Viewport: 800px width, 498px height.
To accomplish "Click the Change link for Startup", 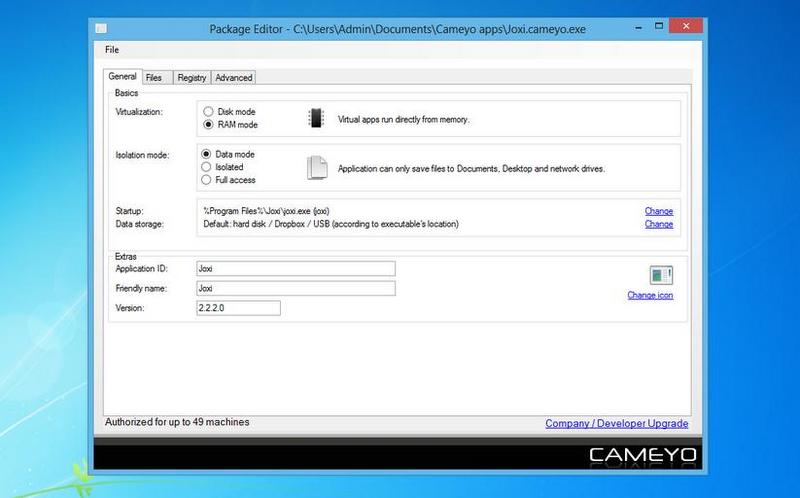I will click(x=659, y=211).
